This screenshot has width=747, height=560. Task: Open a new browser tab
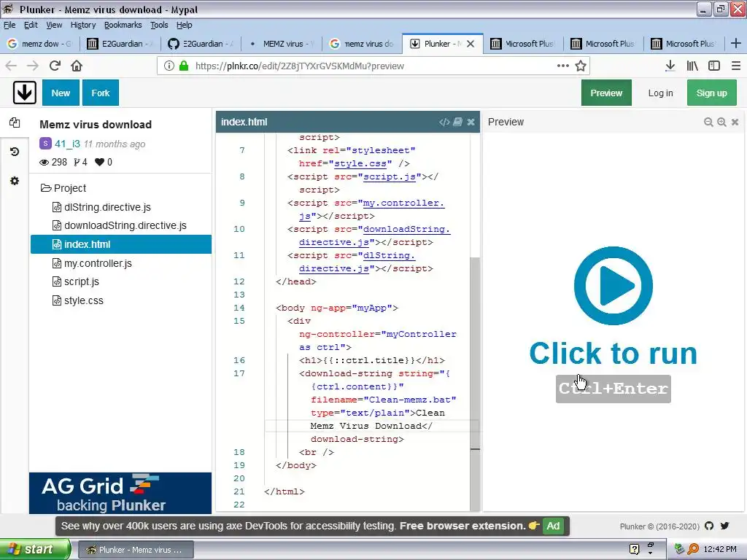point(735,43)
